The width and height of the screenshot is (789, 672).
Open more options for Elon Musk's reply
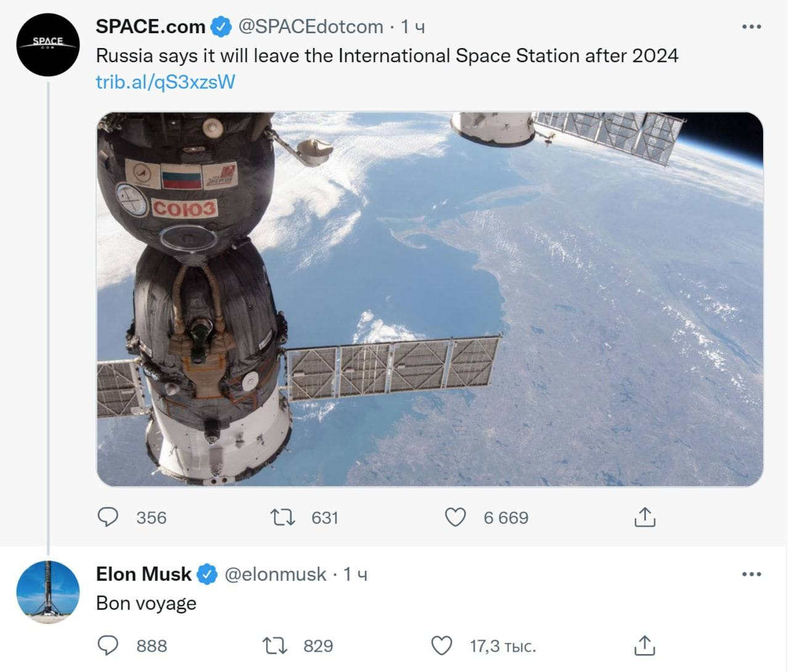click(x=751, y=574)
